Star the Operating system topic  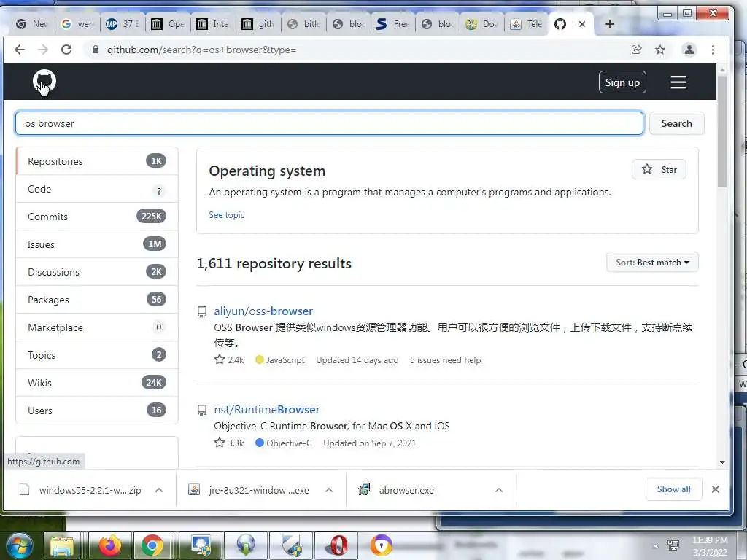pyautogui.click(x=659, y=169)
